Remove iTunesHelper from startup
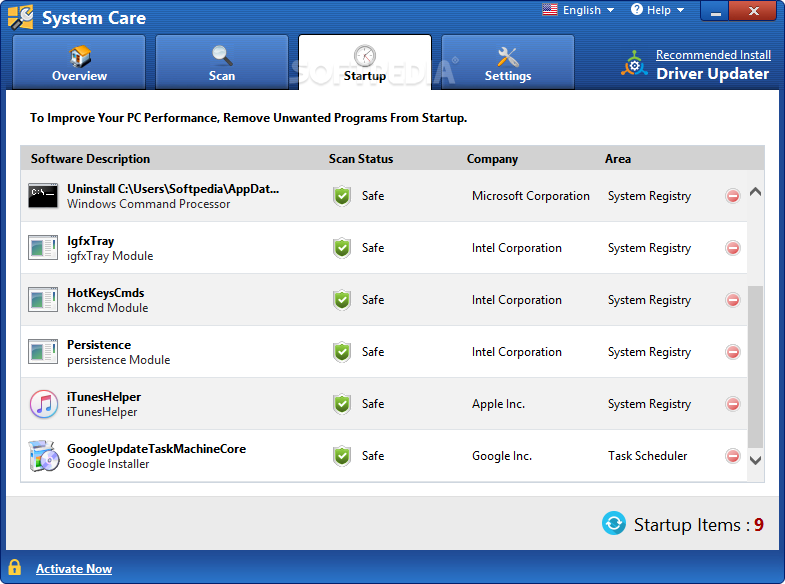This screenshot has height=584, width=785. [732, 404]
